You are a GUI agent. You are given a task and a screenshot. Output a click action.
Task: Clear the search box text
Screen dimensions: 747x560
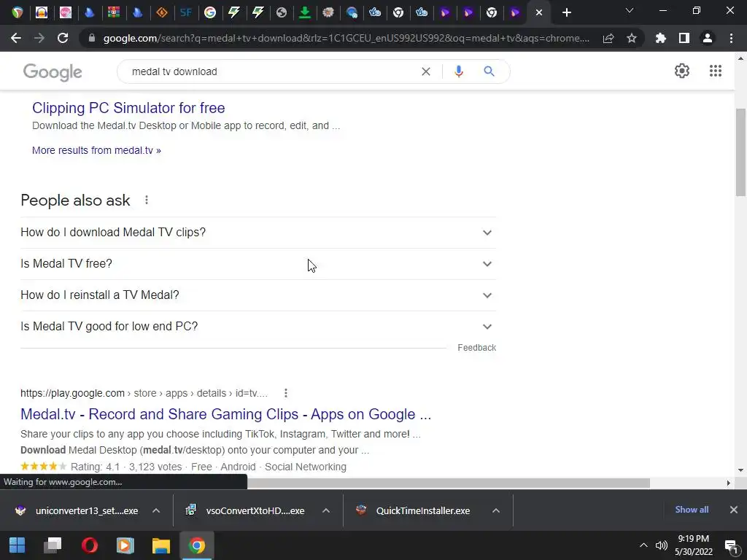[426, 71]
